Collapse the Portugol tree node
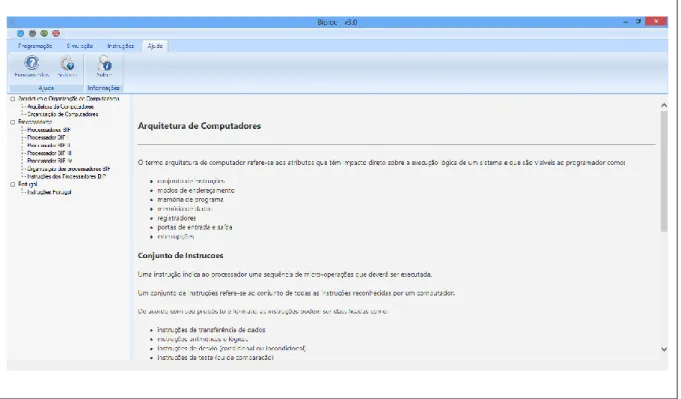This screenshot has width=681, height=399. pyautogui.click(x=13, y=185)
